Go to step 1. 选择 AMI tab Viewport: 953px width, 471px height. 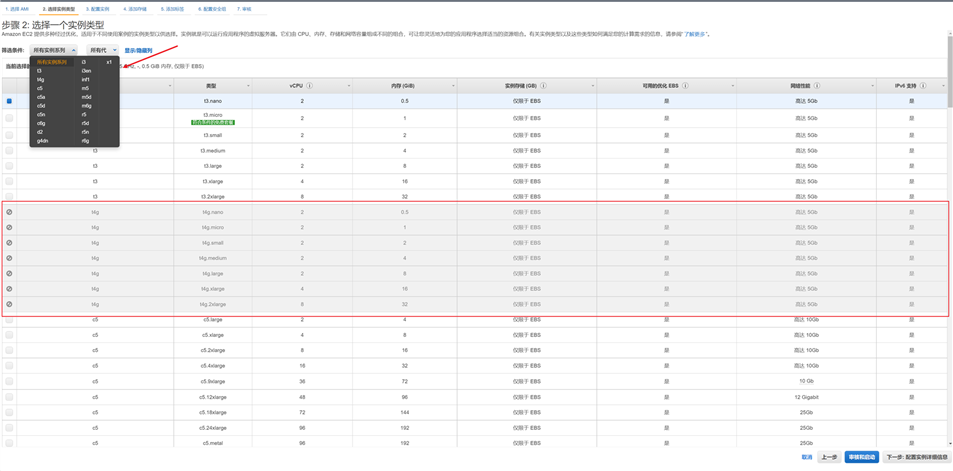[x=18, y=10]
